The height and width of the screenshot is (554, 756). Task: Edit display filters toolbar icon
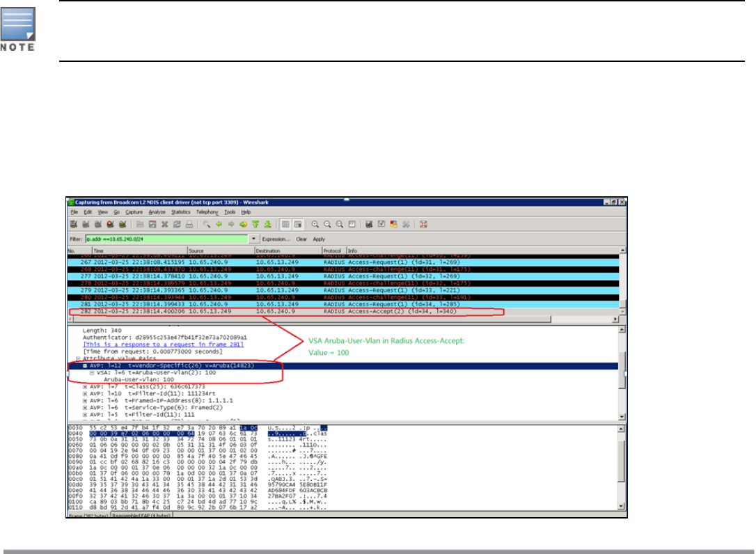[381, 224]
